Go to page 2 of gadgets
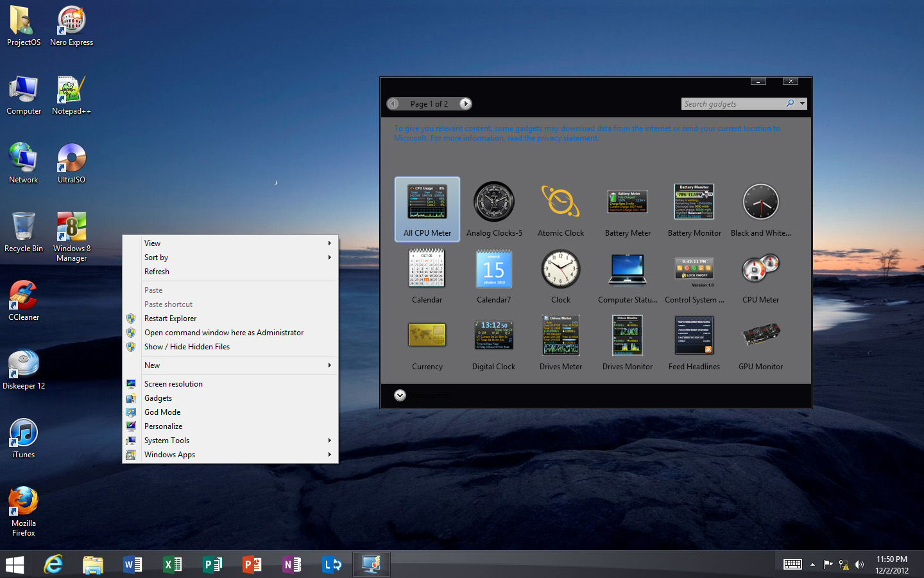The width and height of the screenshot is (924, 578). [465, 103]
